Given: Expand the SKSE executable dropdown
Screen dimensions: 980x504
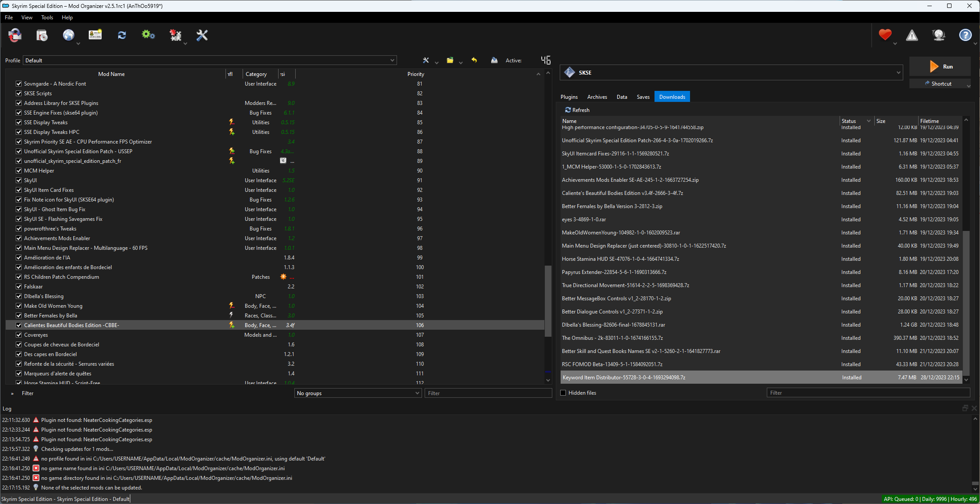Looking at the screenshot, I should click(898, 72).
